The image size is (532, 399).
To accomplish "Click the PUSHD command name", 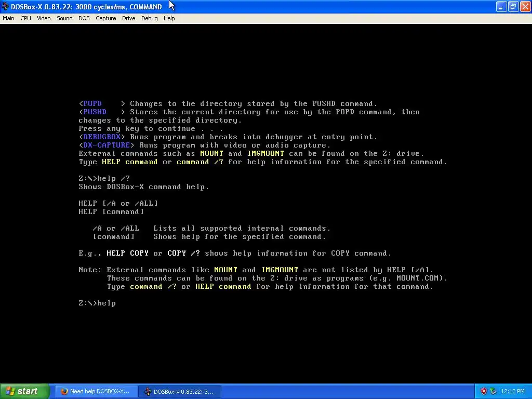I will (95, 112).
